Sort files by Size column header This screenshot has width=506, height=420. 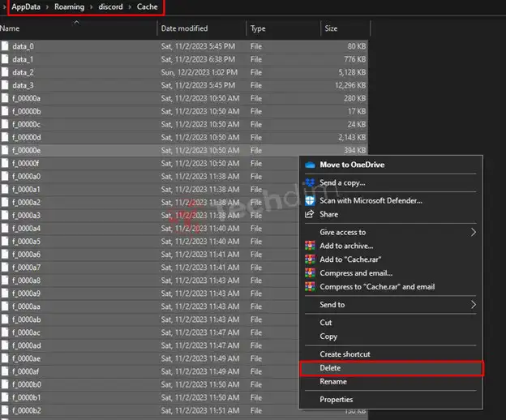pos(331,28)
